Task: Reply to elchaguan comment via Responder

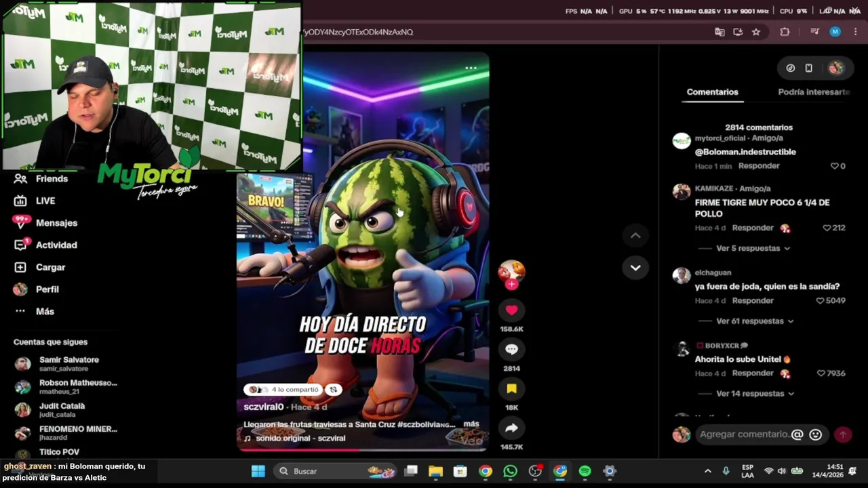Action: click(x=753, y=301)
